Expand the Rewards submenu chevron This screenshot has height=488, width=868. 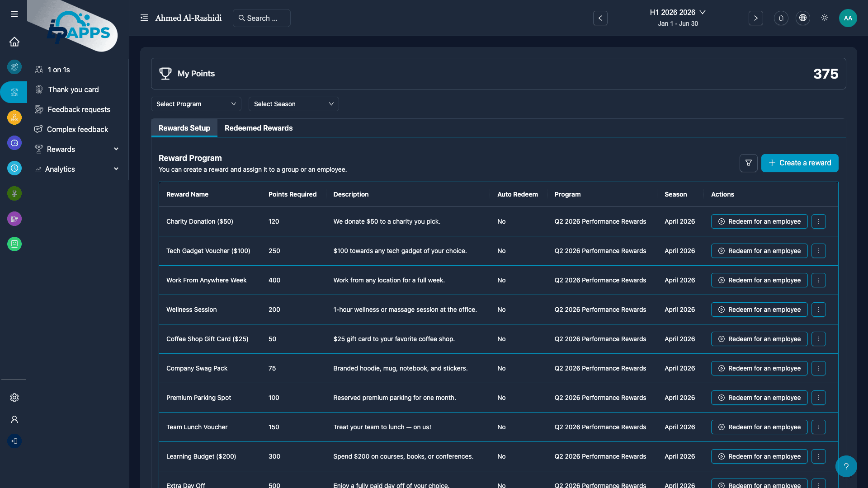(116, 149)
